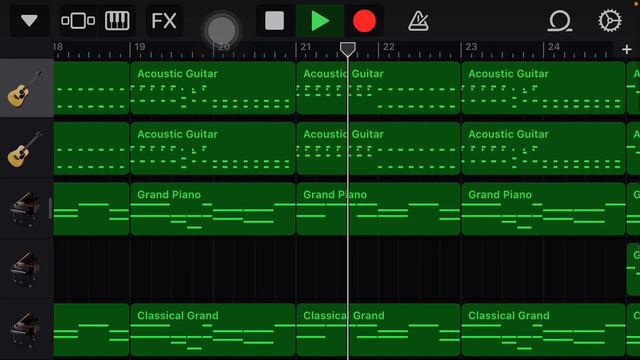The width and height of the screenshot is (640, 360).
Task: Select first track Acoustic Guitar region at bar 19
Action: point(213,88)
